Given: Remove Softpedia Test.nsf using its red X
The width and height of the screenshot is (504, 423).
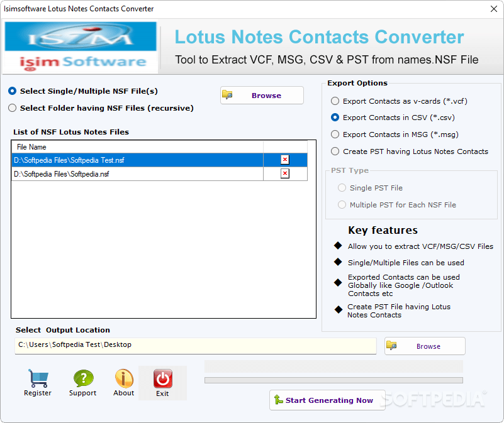Looking at the screenshot, I should point(284,160).
